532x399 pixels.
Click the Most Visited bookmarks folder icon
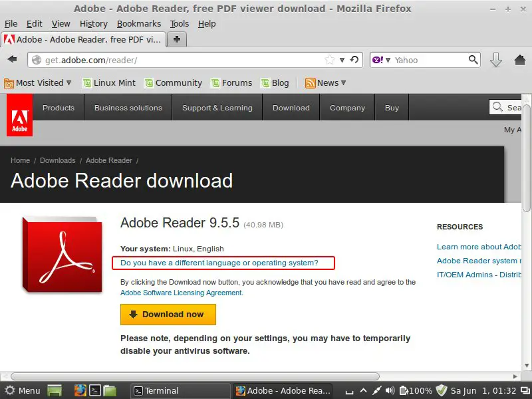click(x=9, y=83)
